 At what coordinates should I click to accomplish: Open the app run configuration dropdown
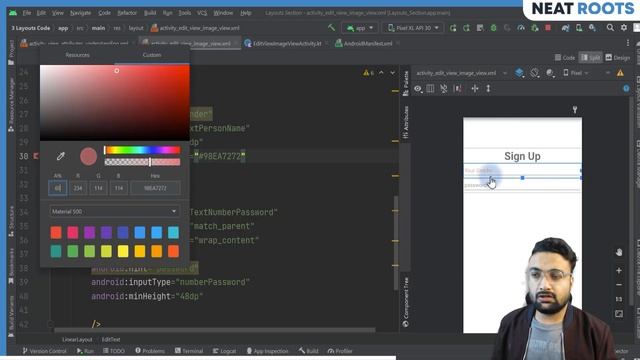click(360, 28)
